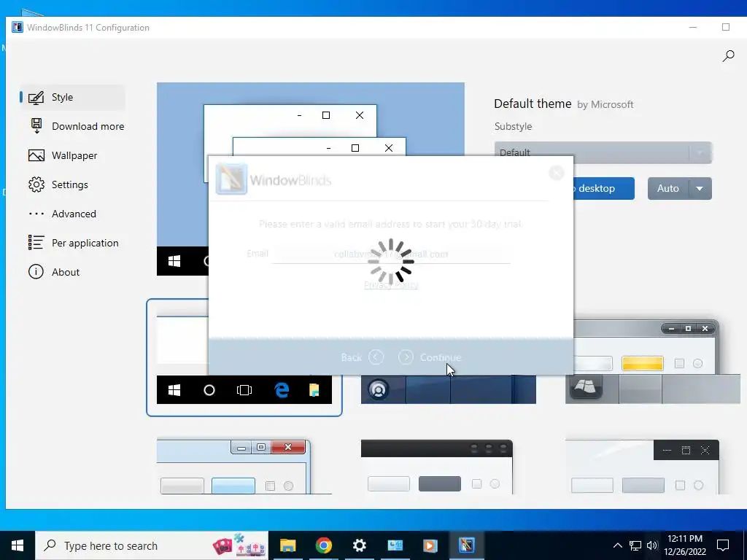747x560 pixels.
Task: Click the Email input field
Action: click(391, 254)
